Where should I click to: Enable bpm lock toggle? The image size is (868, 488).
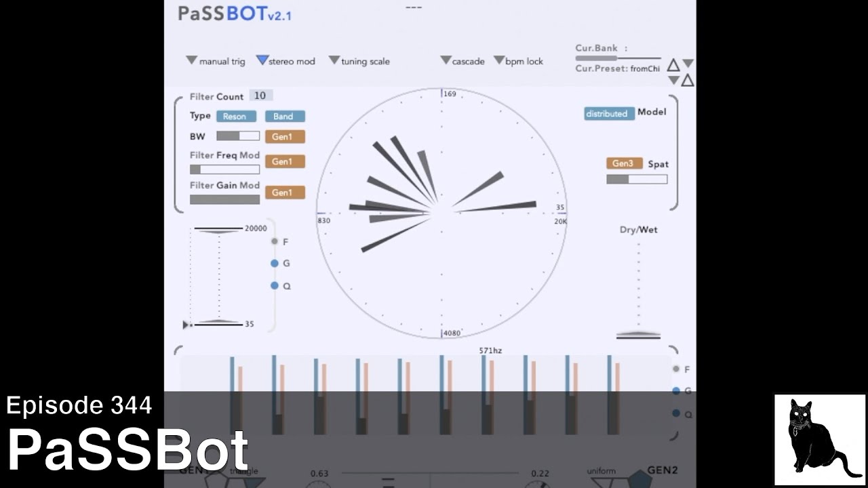click(499, 60)
